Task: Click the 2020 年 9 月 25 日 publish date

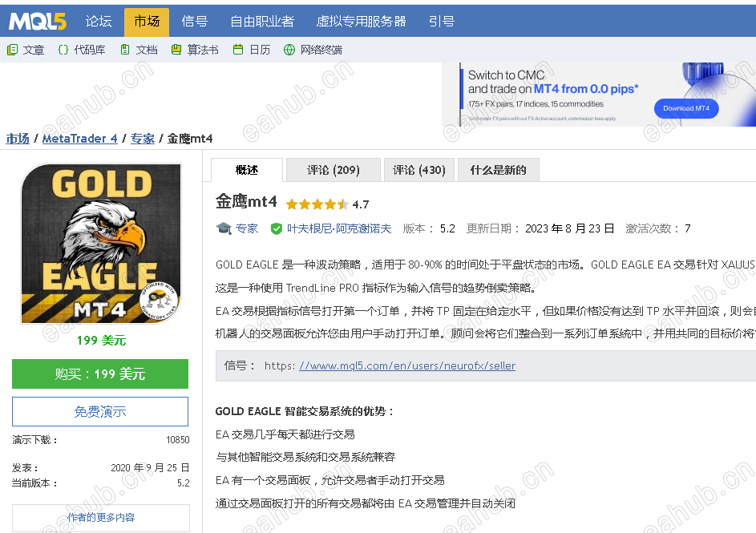Action: point(150,468)
